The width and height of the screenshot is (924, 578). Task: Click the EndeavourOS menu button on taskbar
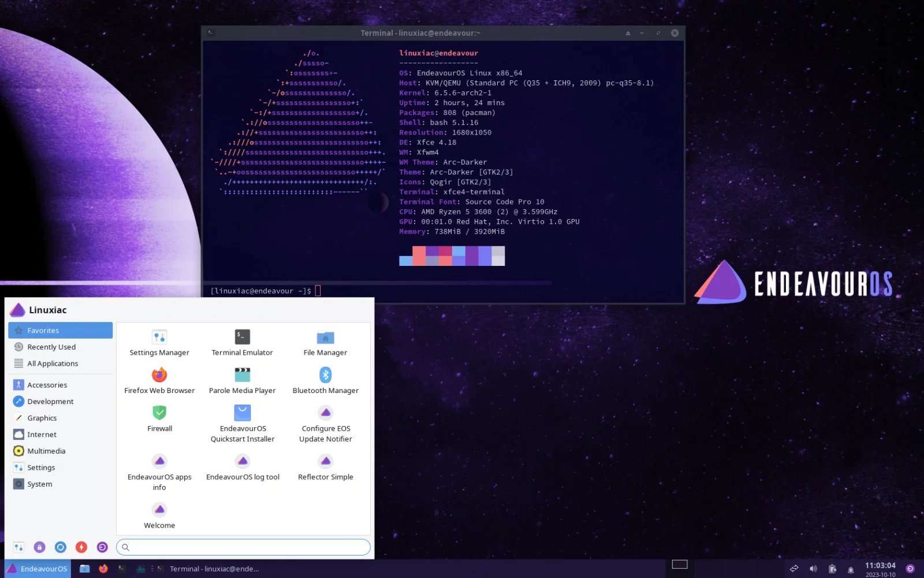(x=38, y=569)
